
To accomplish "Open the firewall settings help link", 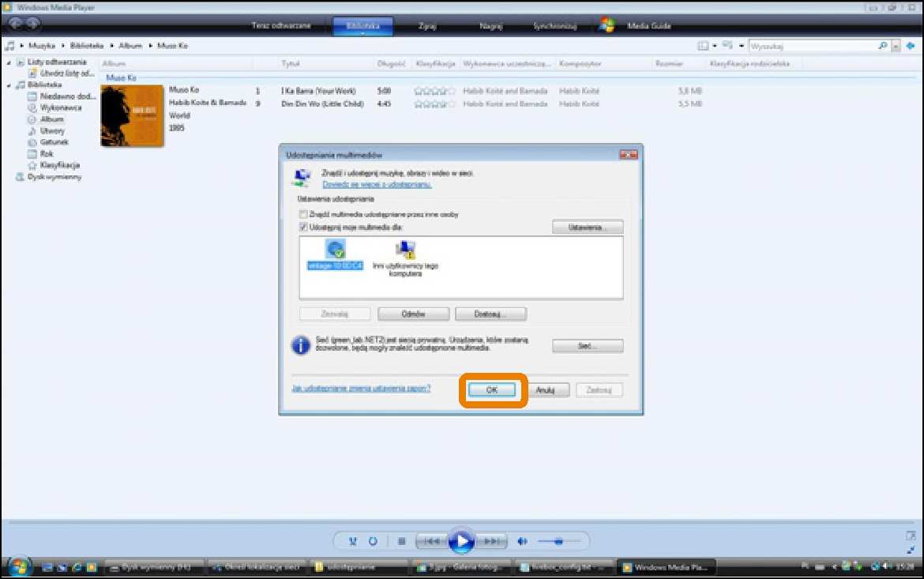I will pyautogui.click(x=361, y=389).
